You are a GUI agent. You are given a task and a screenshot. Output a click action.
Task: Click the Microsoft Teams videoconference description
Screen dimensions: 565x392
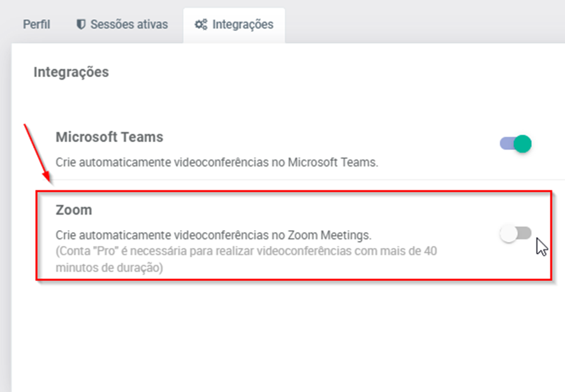[x=217, y=162]
